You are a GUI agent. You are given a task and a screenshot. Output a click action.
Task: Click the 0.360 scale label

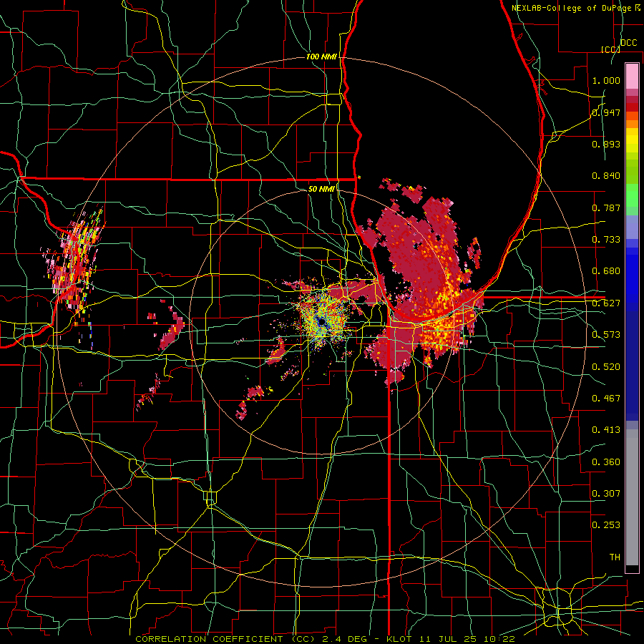(x=606, y=462)
